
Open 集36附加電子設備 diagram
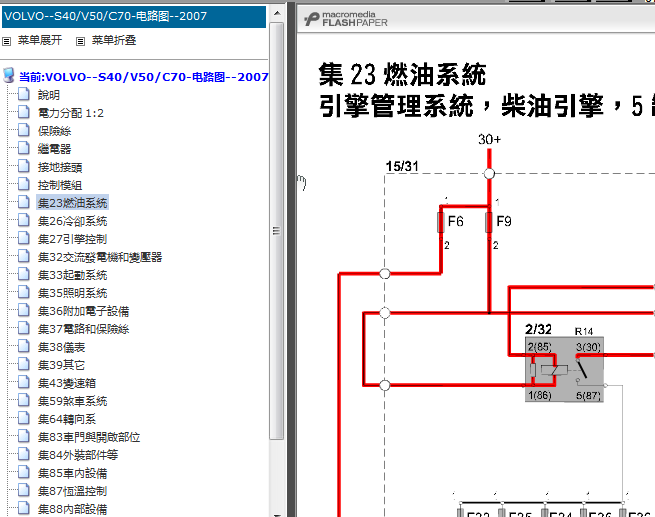point(83,311)
